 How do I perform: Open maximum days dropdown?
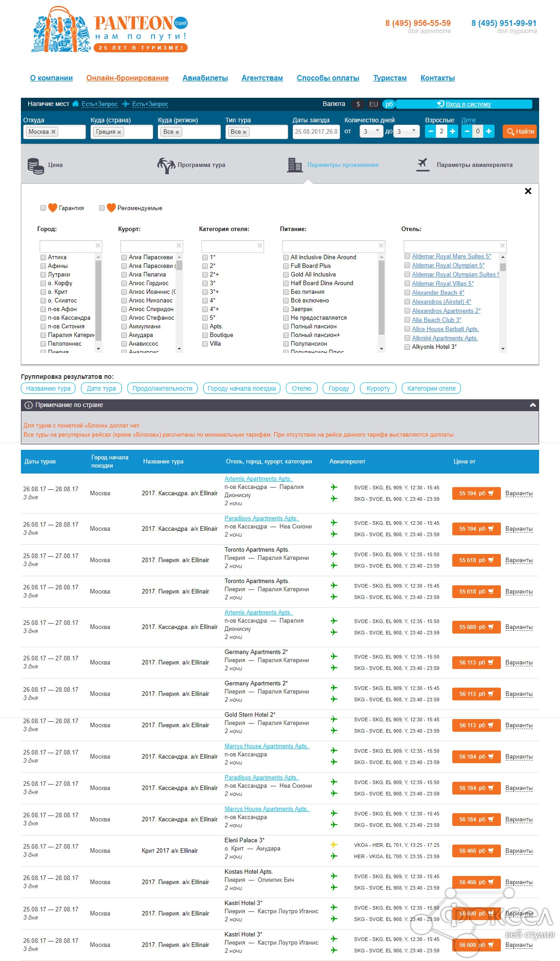click(x=405, y=131)
